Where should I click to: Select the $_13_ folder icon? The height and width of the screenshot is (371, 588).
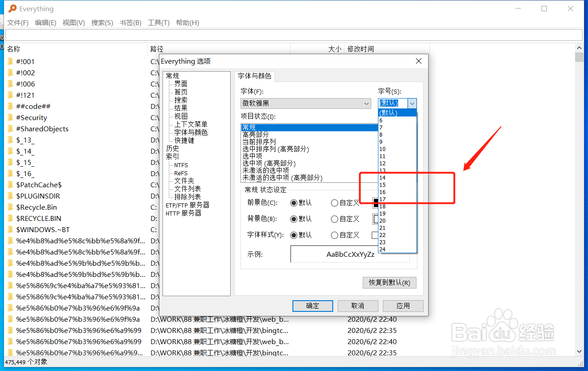point(10,140)
